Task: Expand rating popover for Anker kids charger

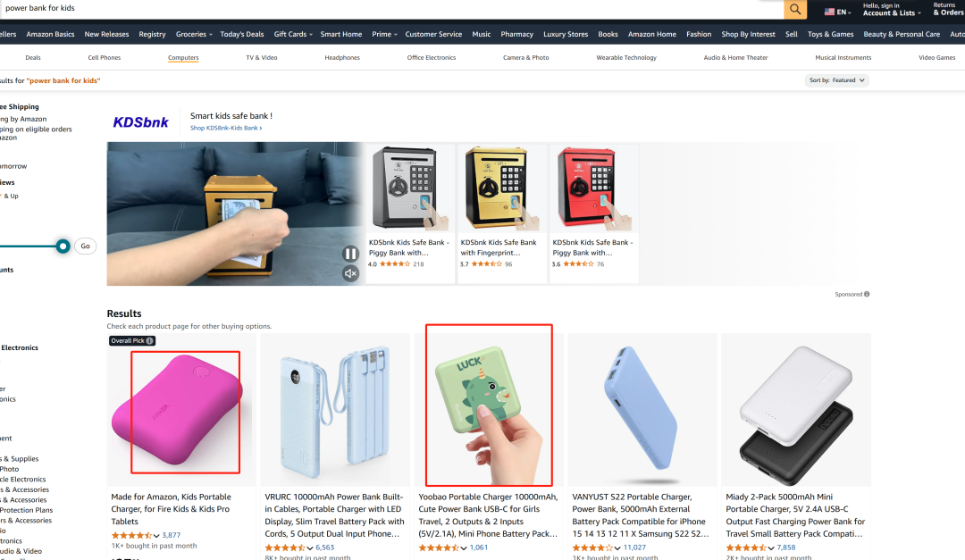Action: [156, 536]
